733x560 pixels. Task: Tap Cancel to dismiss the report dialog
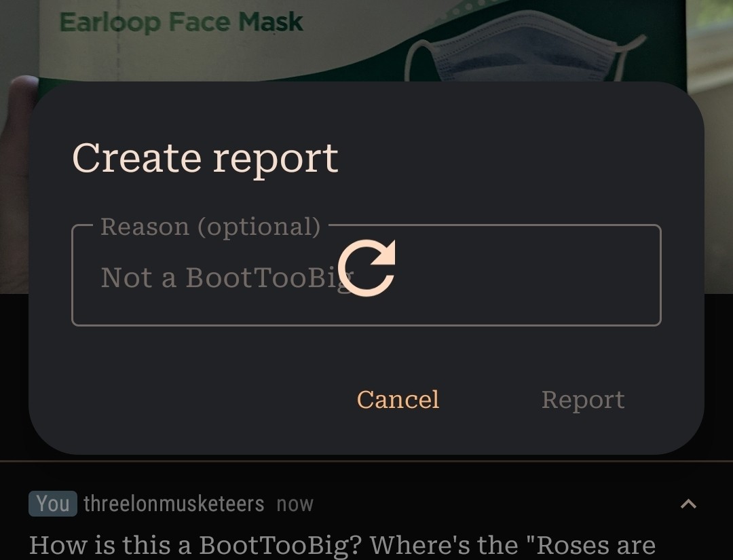398,400
